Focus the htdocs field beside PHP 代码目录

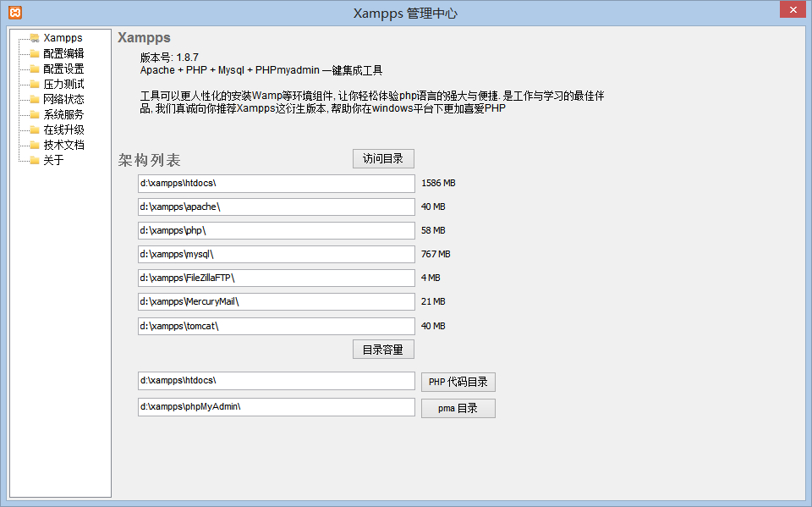coord(277,381)
